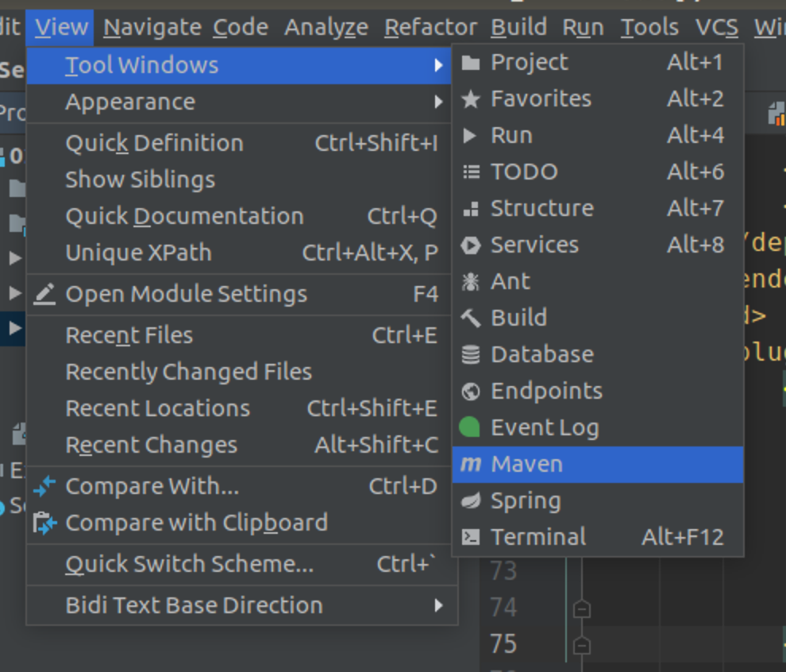Click the Alt+6 TODO shortcut label
Image resolution: width=786 pixels, height=672 pixels.
coord(695,172)
